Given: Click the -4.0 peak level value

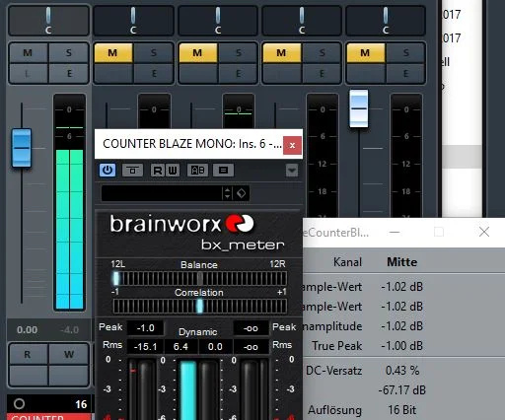Looking at the screenshot, I should (69, 329).
